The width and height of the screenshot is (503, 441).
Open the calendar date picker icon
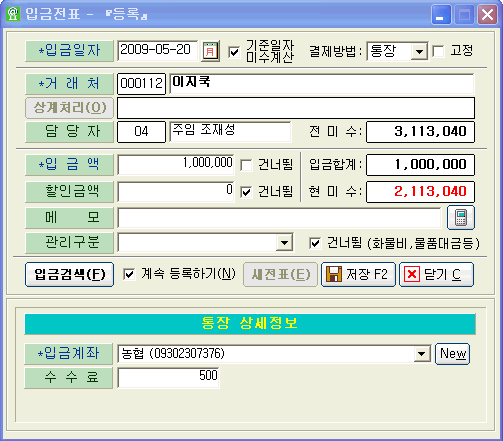pyautogui.click(x=210, y=51)
